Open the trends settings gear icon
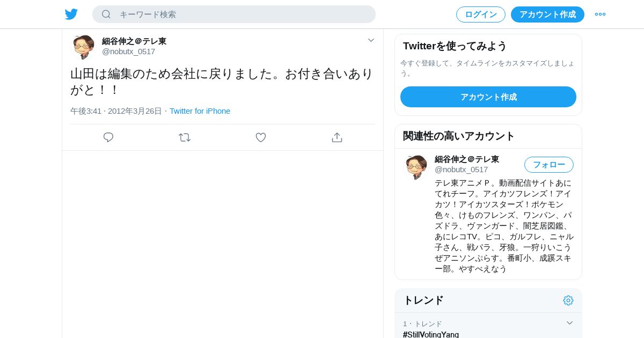Screen dimensions: 644x338 point(568,300)
